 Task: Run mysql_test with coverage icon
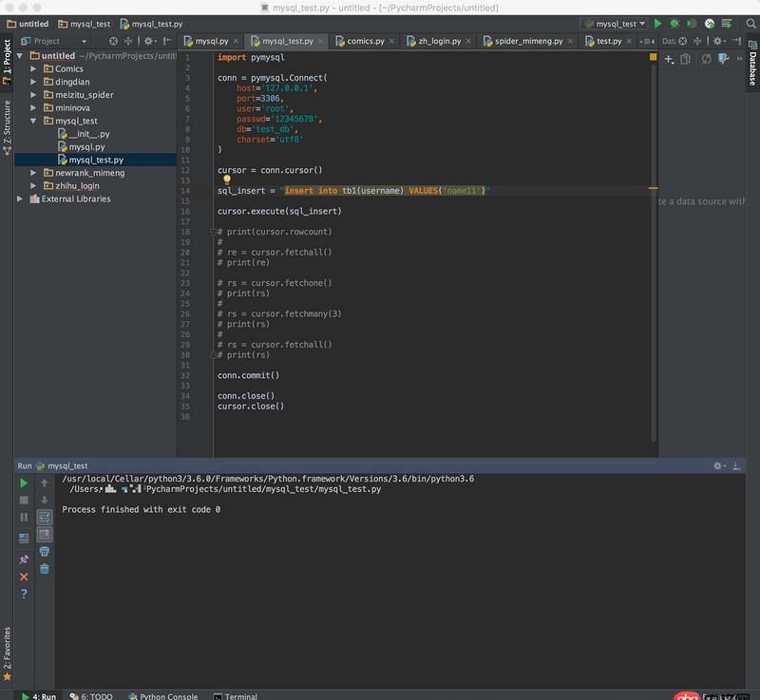pos(690,23)
